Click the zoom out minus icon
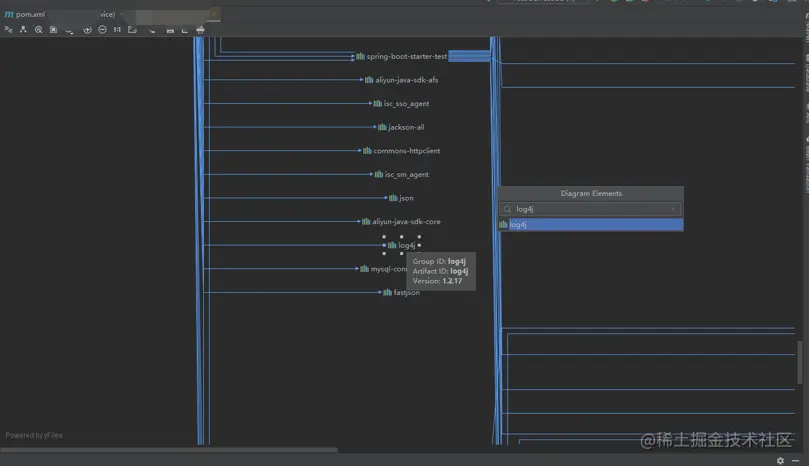 coord(102,30)
